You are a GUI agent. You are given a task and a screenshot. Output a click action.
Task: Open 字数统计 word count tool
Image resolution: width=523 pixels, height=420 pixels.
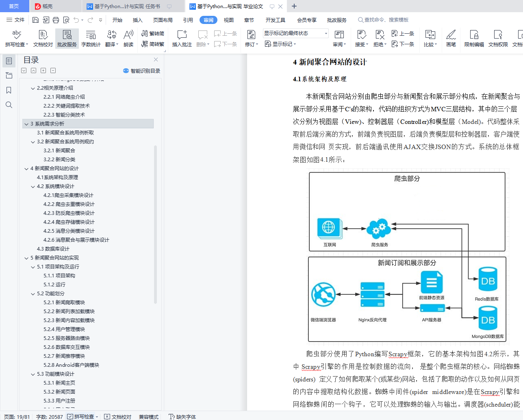[x=91, y=39]
